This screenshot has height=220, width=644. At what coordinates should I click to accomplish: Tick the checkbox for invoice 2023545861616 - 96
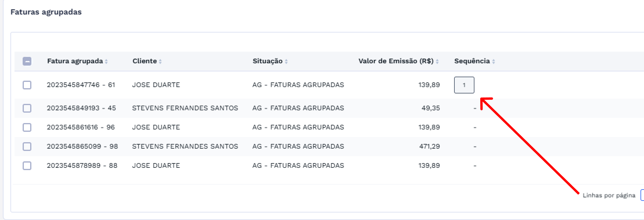pos(27,127)
